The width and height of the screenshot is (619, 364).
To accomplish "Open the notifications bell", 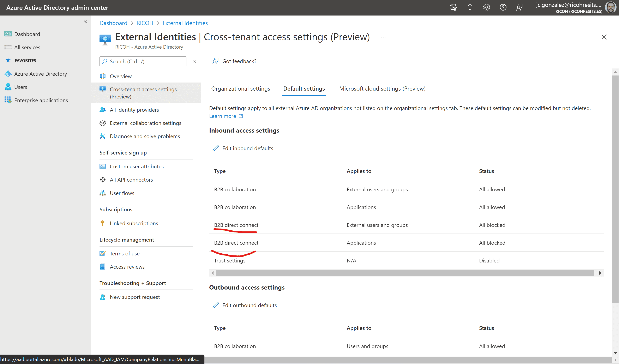I will coord(470,7).
